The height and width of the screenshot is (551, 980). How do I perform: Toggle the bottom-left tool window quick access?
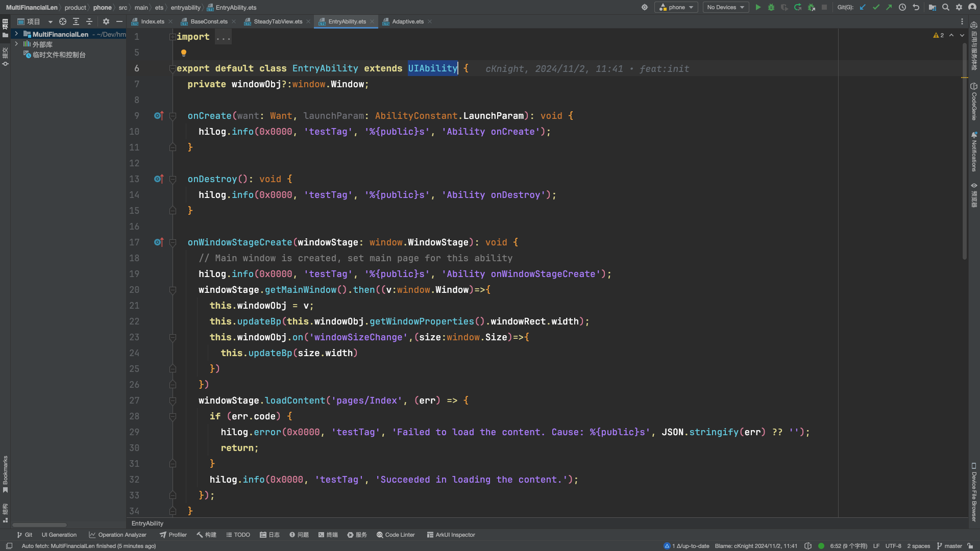pos(9,546)
